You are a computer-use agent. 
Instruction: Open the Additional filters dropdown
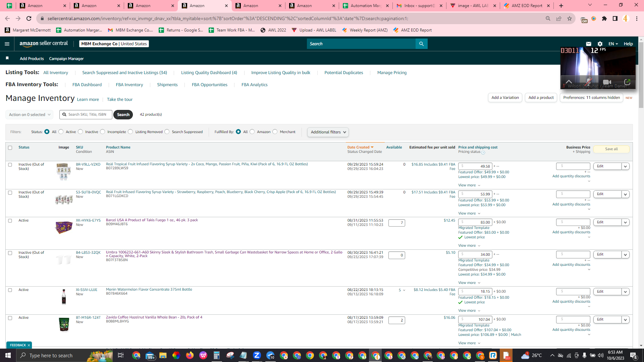coord(328,132)
